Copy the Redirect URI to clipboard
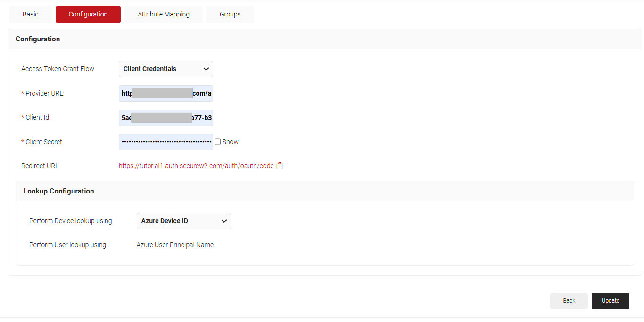 [280, 166]
